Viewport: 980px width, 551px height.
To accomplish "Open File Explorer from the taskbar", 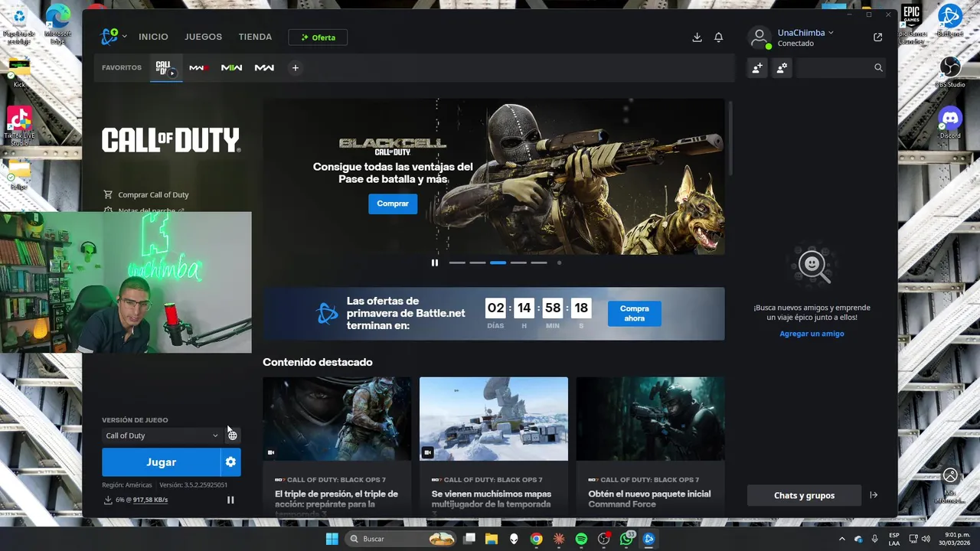I will coord(491,539).
